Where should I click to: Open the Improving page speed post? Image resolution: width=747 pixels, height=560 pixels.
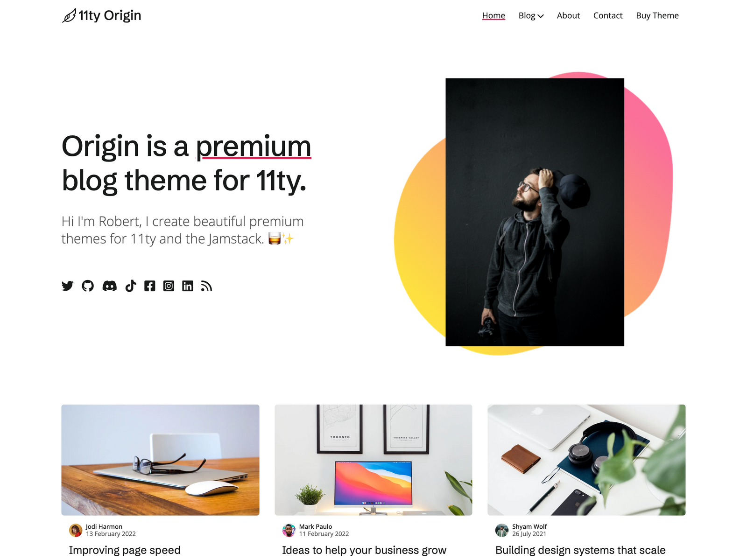coord(125,550)
